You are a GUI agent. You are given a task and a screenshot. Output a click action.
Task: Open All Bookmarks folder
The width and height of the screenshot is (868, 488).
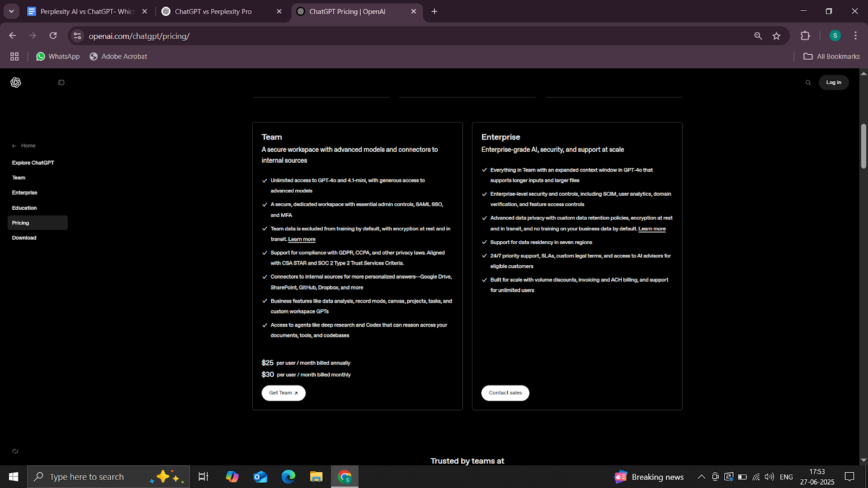(x=832, y=56)
